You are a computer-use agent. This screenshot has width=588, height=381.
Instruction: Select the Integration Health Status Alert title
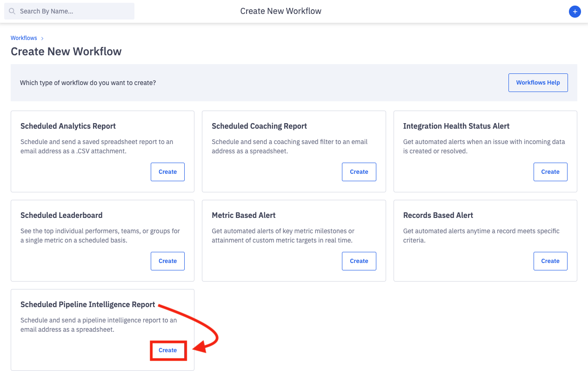point(456,126)
